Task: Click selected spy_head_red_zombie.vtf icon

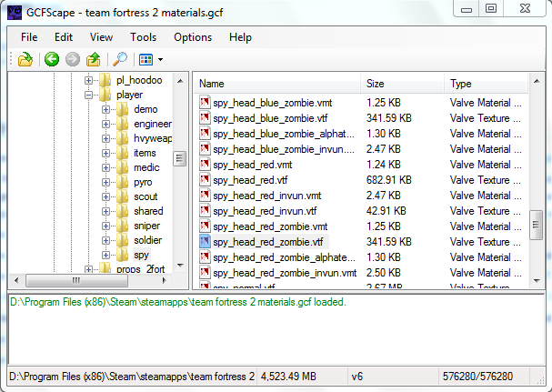Action: [205, 242]
